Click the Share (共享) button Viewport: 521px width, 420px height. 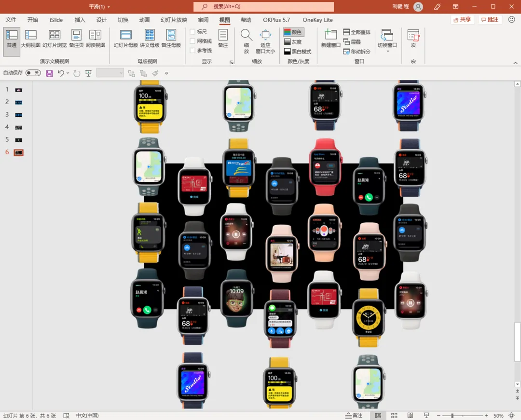pyautogui.click(x=462, y=20)
